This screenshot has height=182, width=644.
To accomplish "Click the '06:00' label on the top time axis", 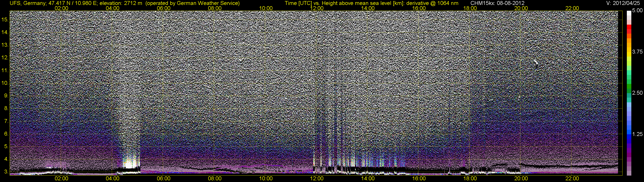I will (164, 8).
